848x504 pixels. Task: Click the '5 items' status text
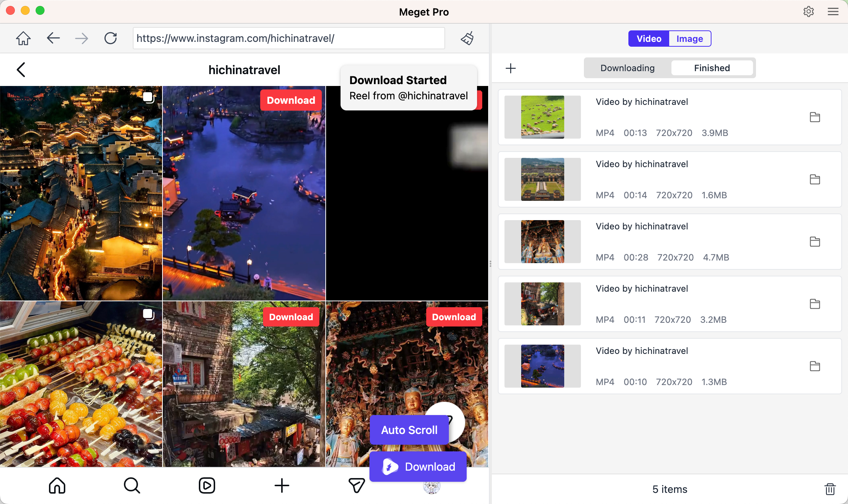pos(670,489)
